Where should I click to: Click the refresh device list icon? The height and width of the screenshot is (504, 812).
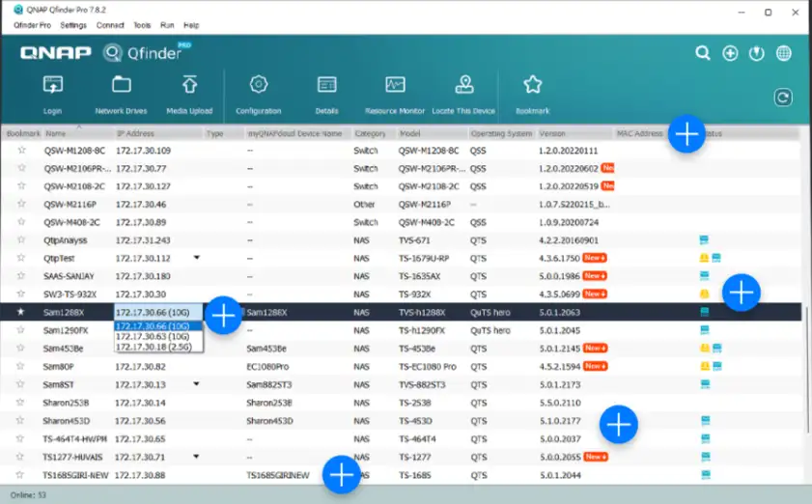pyautogui.click(x=783, y=98)
